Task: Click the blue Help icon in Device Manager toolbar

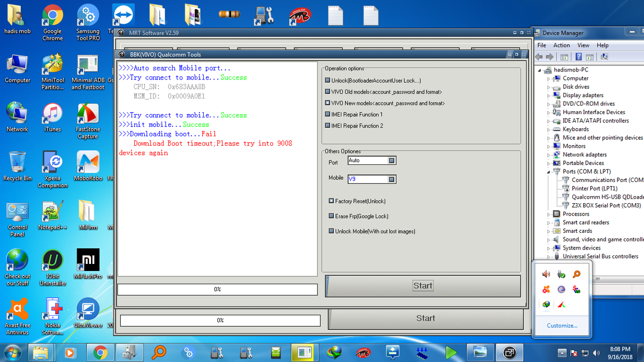Action: click(x=579, y=57)
